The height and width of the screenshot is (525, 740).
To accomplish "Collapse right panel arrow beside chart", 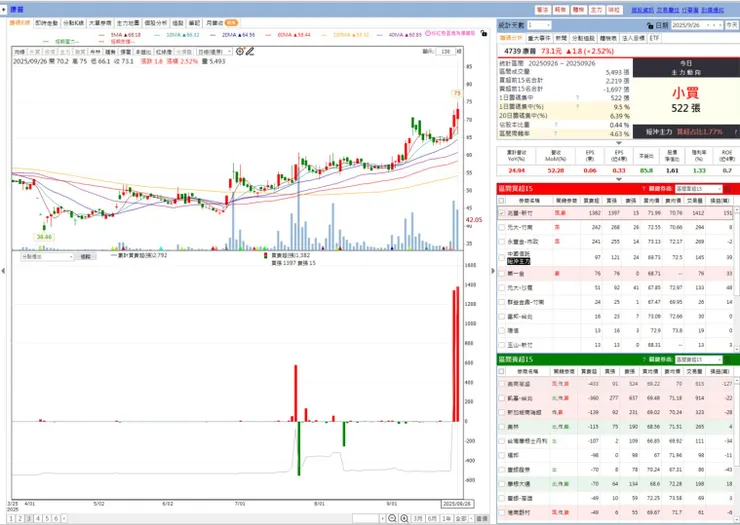I will point(493,271).
